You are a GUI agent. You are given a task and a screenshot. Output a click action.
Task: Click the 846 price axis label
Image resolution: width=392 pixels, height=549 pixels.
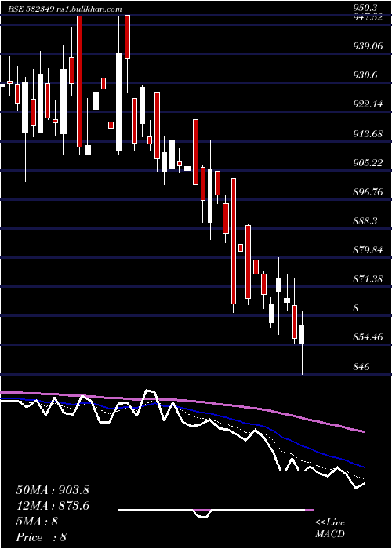pyautogui.click(x=362, y=366)
